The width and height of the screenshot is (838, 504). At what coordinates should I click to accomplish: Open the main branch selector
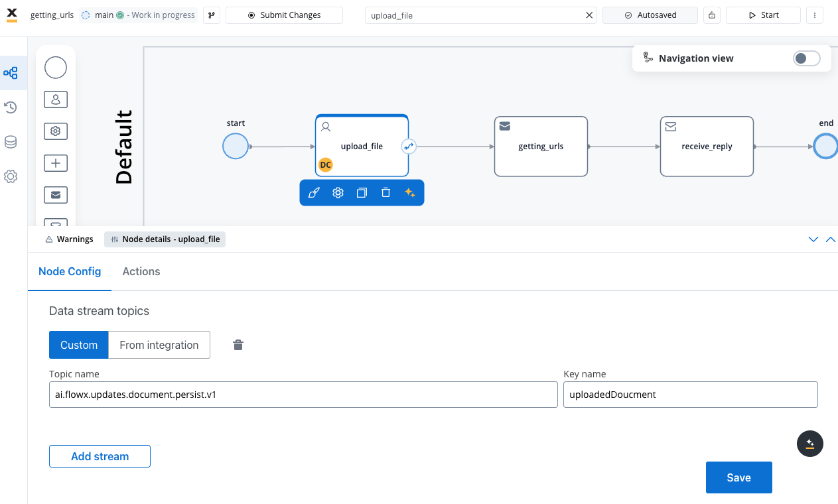(138, 15)
